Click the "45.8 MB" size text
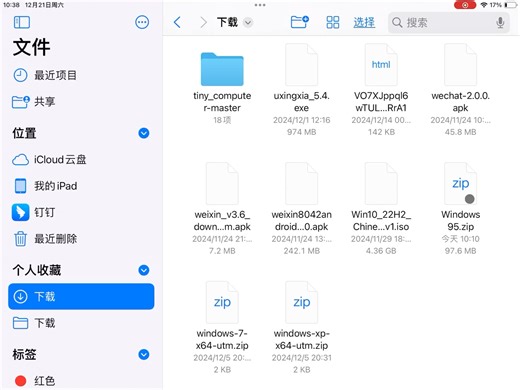This screenshot has width=520, height=390. tap(460, 132)
